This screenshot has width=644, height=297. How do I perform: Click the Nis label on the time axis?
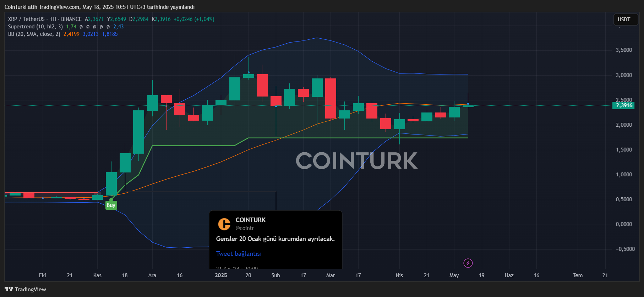tap(399, 275)
